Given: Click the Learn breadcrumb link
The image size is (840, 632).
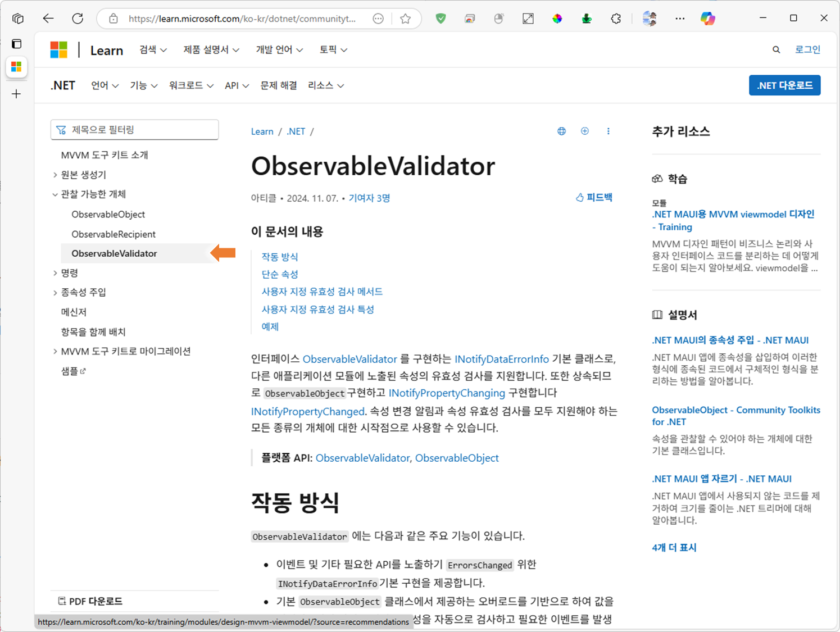Looking at the screenshot, I should click(262, 131).
